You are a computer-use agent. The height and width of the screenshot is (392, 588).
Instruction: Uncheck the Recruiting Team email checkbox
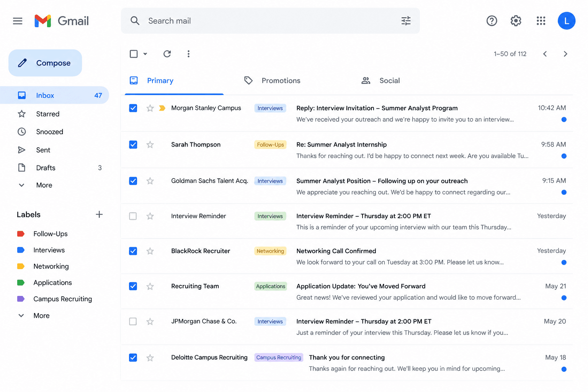coord(133,286)
